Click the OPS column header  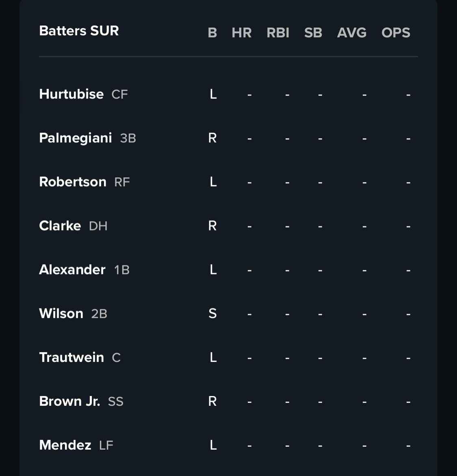coord(396,32)
